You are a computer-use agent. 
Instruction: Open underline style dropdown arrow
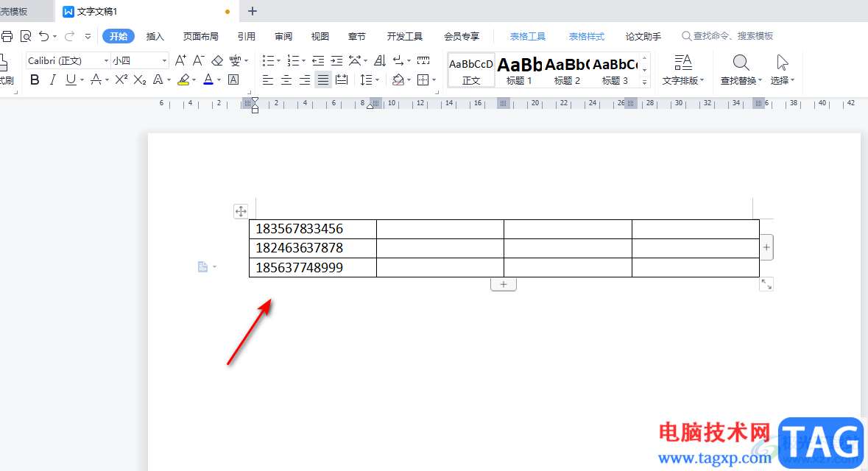coord(82,80)
